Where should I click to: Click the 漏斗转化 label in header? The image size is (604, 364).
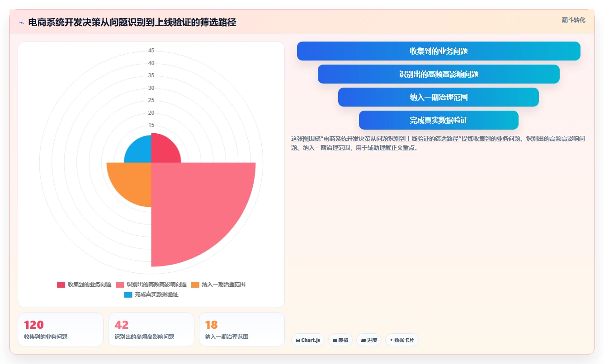(573, 20)
